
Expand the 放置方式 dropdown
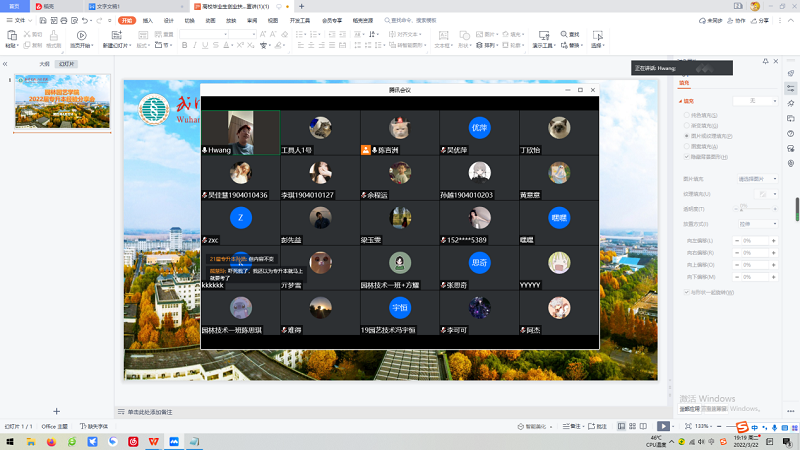(757, 224)
